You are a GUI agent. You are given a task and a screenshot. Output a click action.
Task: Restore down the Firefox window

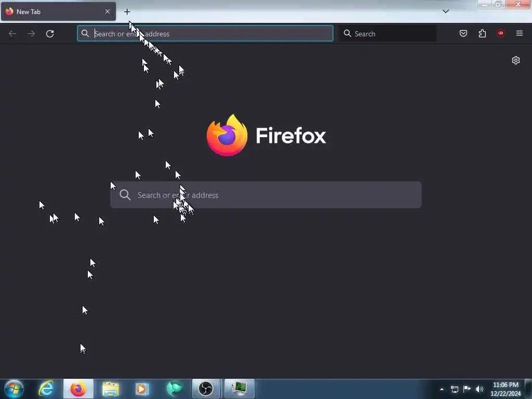coord(498,4)
